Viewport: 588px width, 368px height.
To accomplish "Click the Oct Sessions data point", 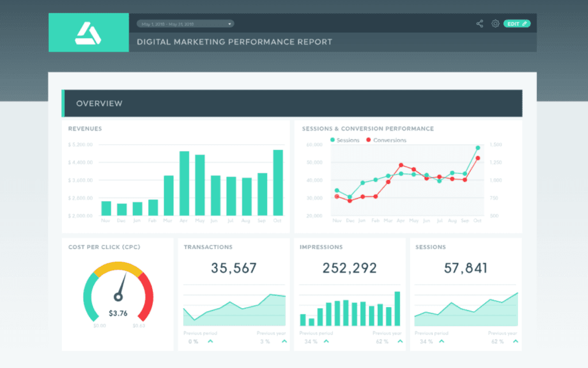I will pyautogui.click(x=478, y=148).
